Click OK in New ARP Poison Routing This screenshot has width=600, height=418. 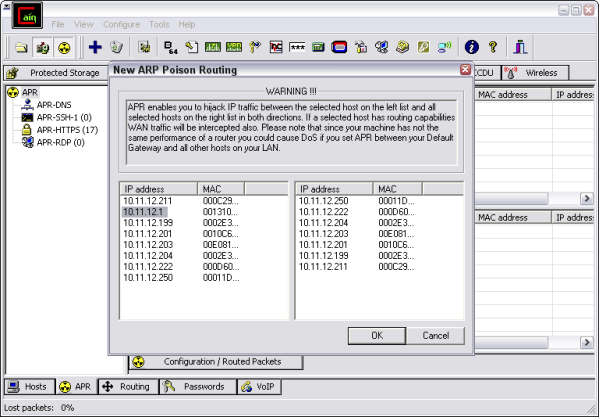377,336
